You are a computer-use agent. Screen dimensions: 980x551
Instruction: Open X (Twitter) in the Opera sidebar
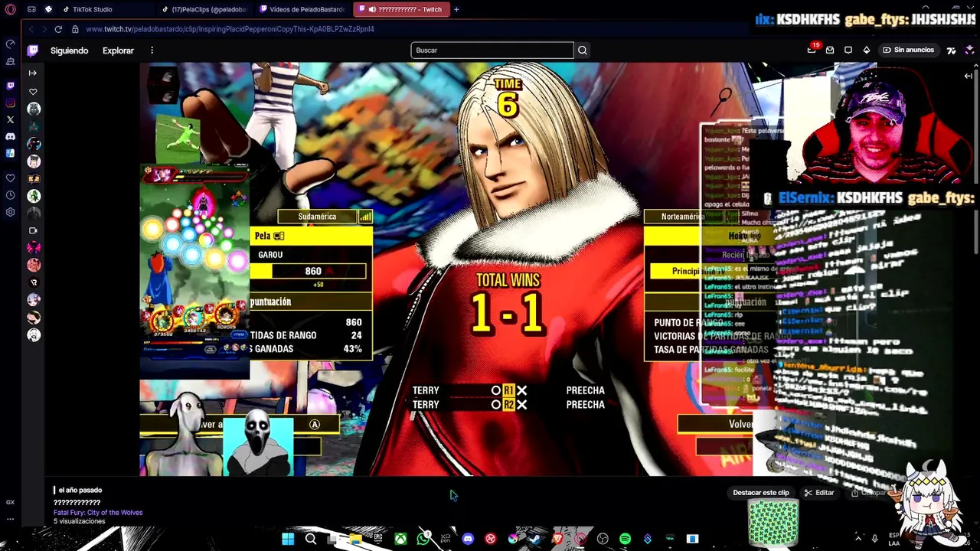(10, 119)
